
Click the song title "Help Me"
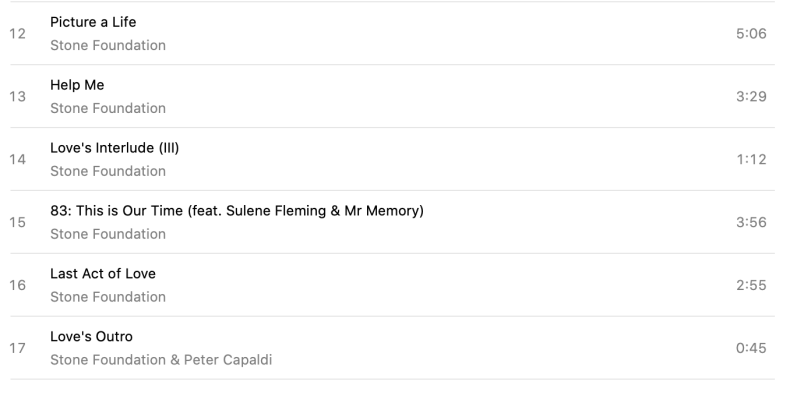(77, 85)
